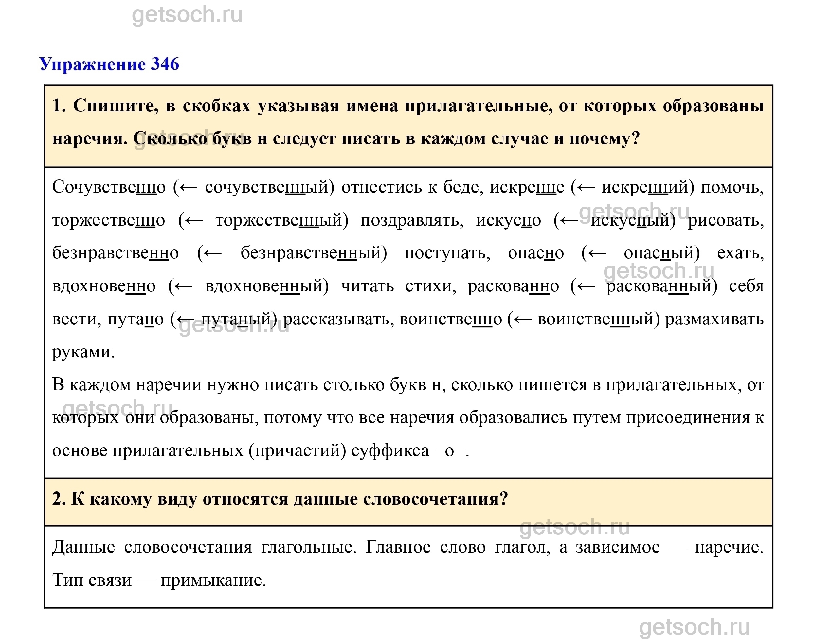Click the sentence Данные словосочетания глагольные

[204, 547]
